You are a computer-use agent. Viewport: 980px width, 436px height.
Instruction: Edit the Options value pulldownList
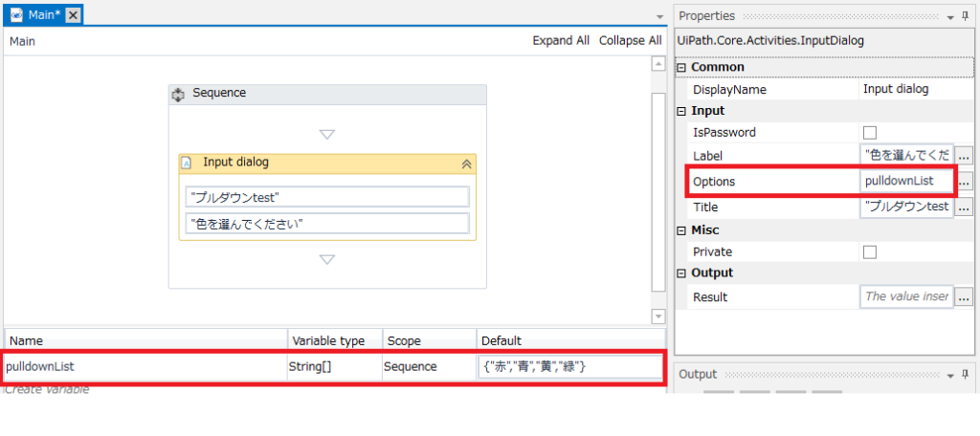(907, 181)
